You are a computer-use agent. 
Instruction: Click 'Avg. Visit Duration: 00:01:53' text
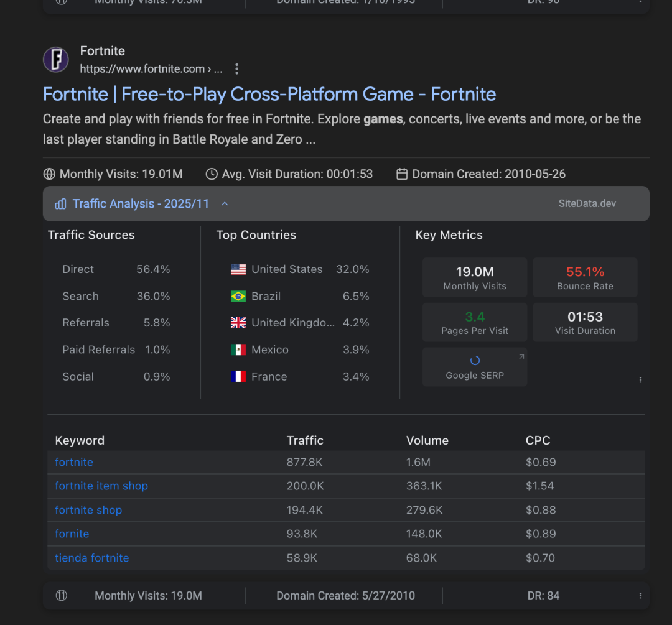(297, 174)
